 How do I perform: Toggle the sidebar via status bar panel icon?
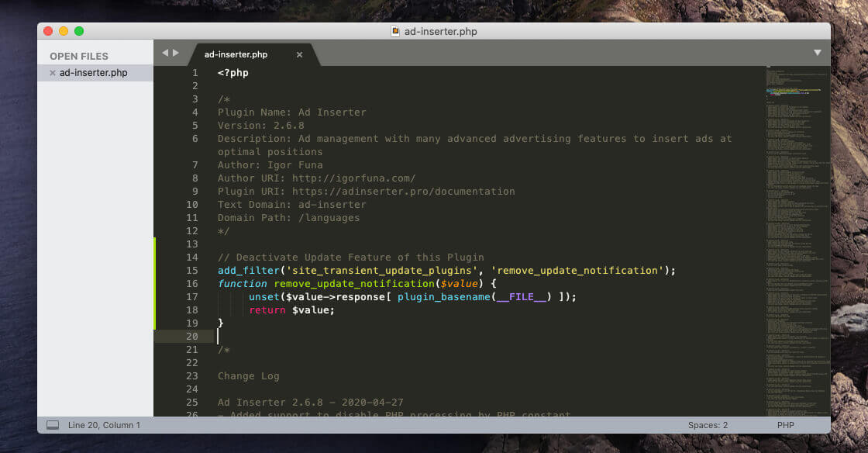coord(53,425)
